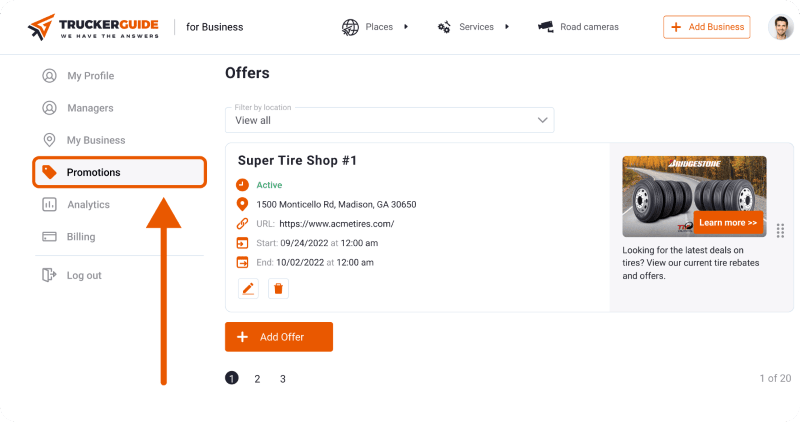Click the Managers person icon
The image size is (800, 422).
point(49,108)
